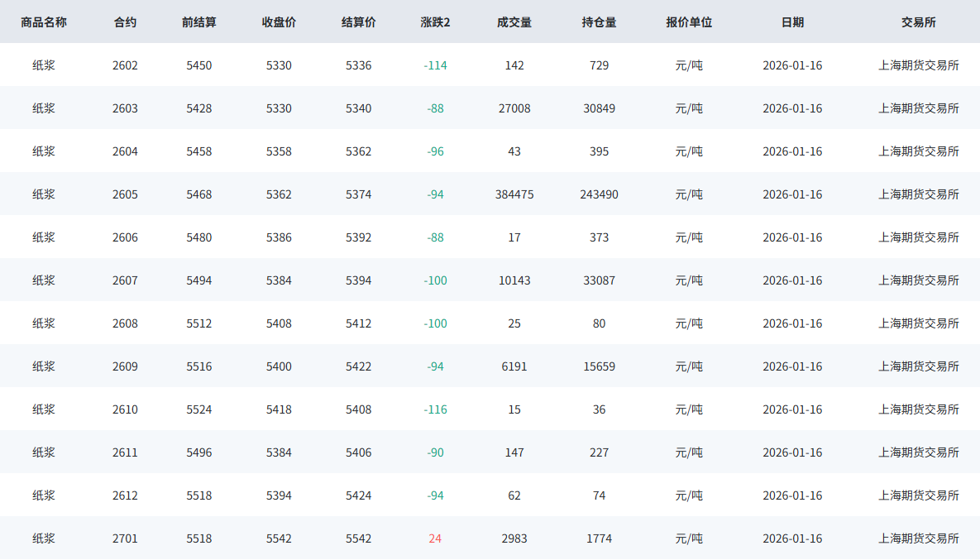Image resolution: width=980 pixels, height=560 pixels.
Task: Select the -114 change value
Action: tap(435, 65)
